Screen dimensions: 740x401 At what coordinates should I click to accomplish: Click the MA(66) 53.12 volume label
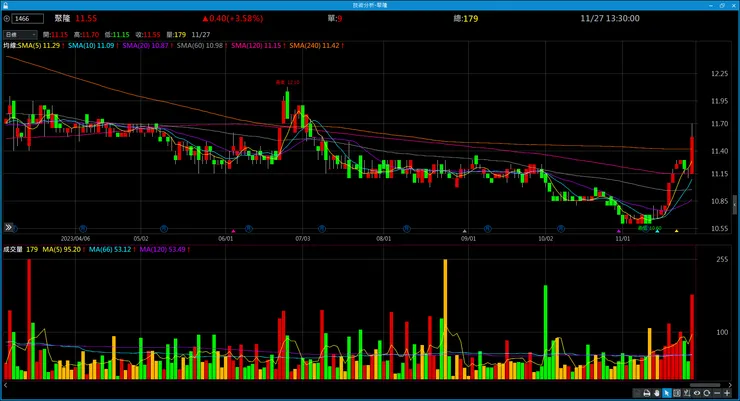tap(110, 250)
